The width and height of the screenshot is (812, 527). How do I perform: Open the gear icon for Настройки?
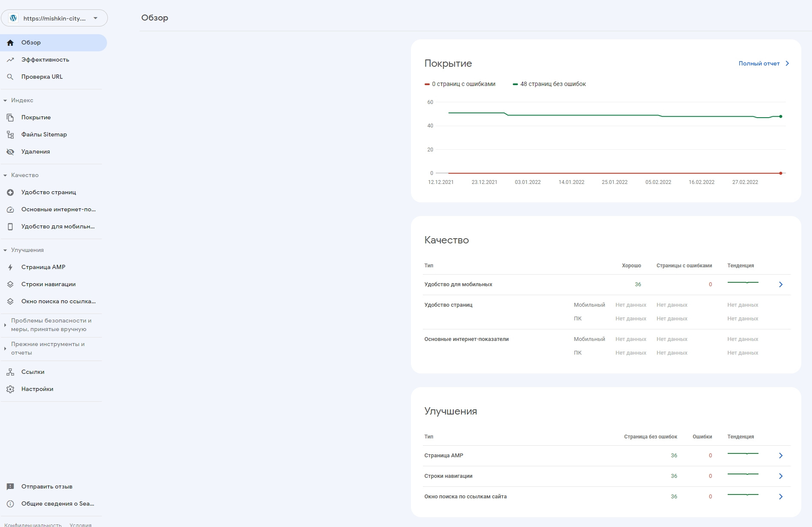(10, 389)
